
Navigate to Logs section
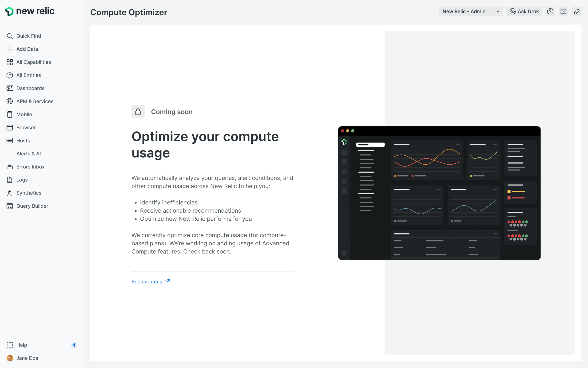click(x=22, y=180)
